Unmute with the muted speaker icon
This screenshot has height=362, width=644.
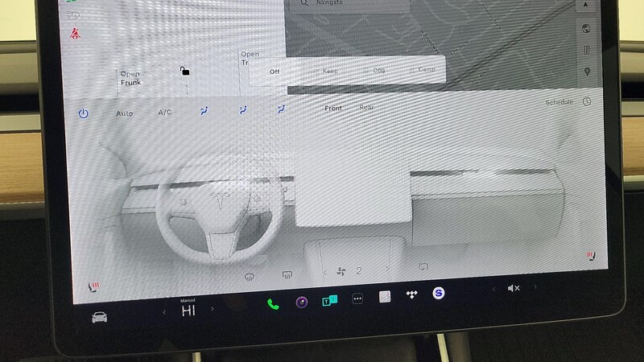click(514, 288)
